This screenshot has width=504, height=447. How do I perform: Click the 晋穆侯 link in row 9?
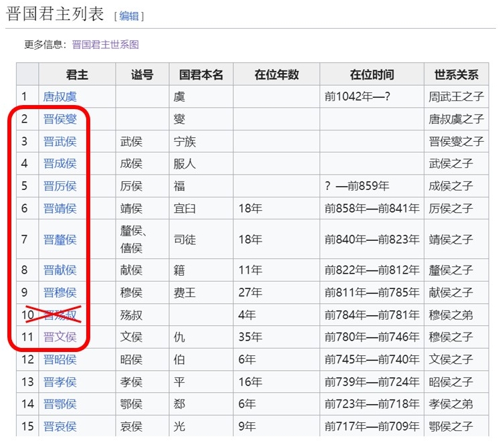pos(60,292)
